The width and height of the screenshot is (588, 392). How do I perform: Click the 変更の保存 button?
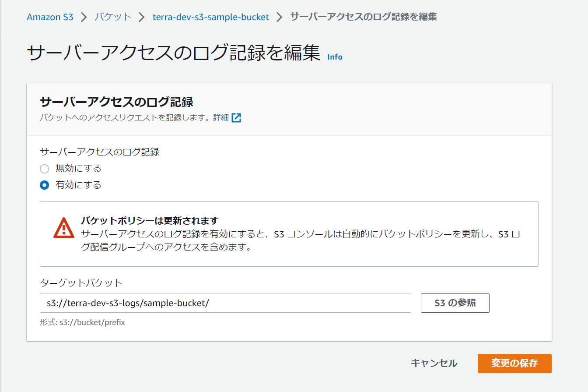point(514,364)
